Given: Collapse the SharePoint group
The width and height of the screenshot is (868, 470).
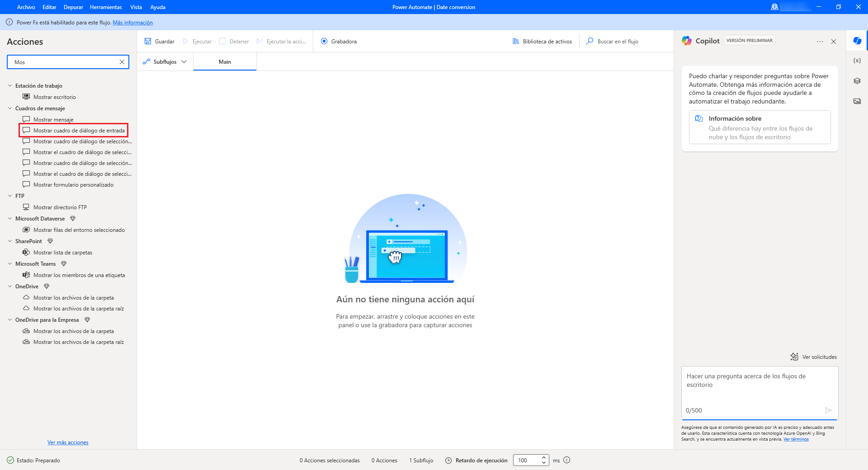Looking at the screenshot, I should click(10, 241).
